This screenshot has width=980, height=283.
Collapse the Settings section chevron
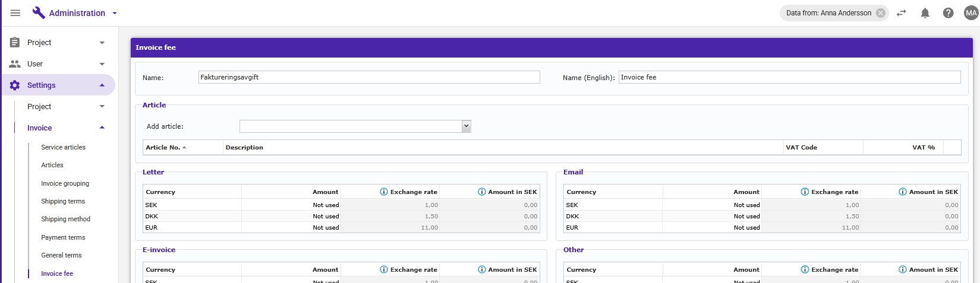102,85
